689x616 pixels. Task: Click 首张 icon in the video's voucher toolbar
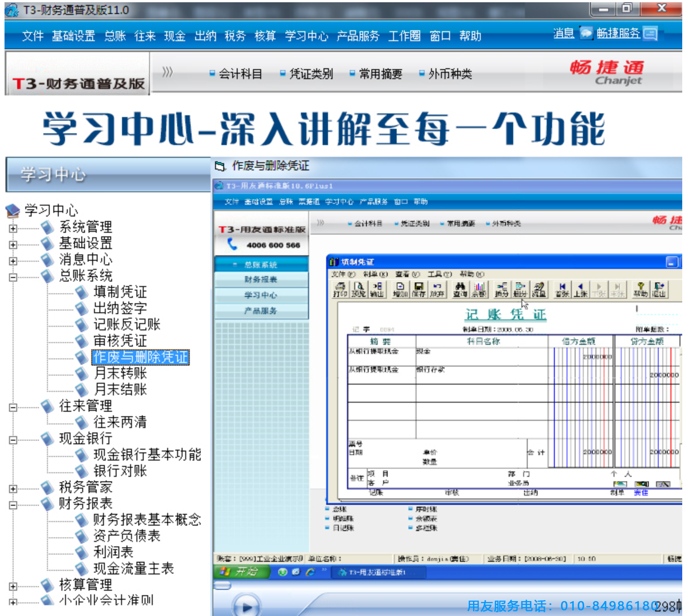(562, 289)
